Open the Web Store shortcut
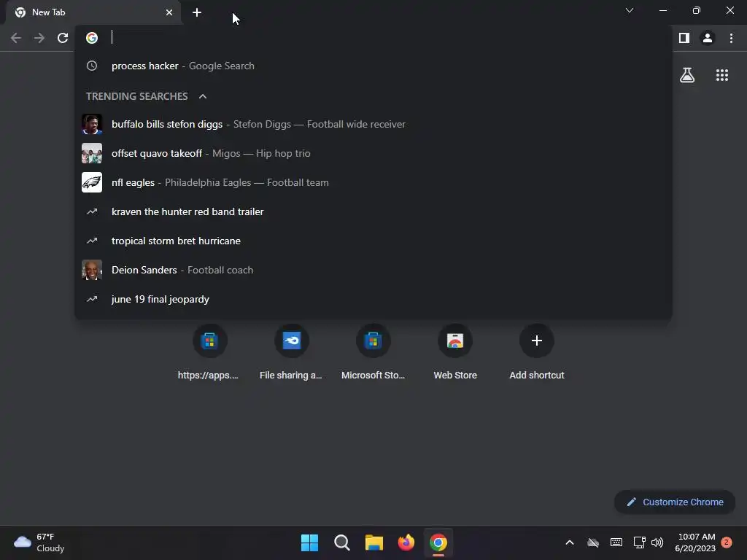The height and width of the screenshot is (560, 747). [455, 352]
